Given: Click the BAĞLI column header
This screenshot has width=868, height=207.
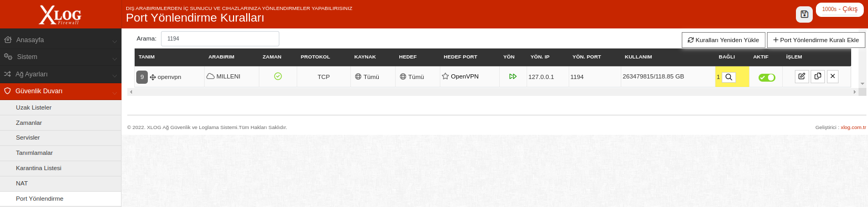Looking at the screenshot, I should click(727, 57).
